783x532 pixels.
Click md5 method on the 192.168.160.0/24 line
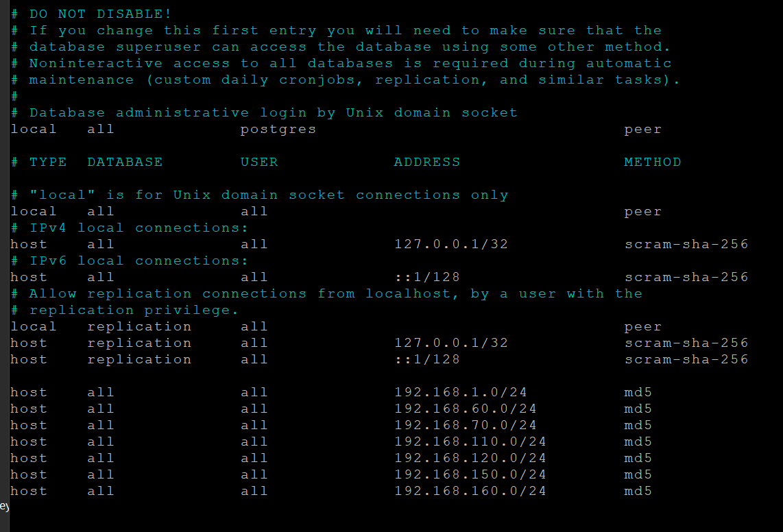tap(638, 492)
